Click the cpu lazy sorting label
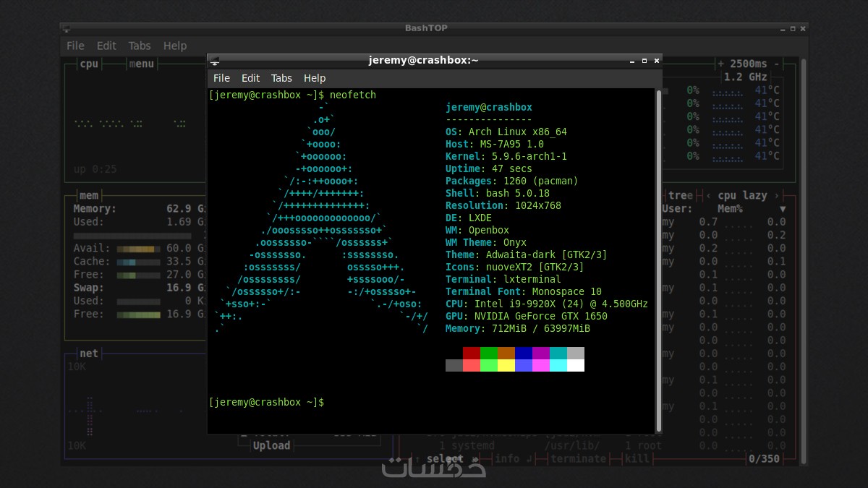The image size is (868, 488). pos(743,195)
